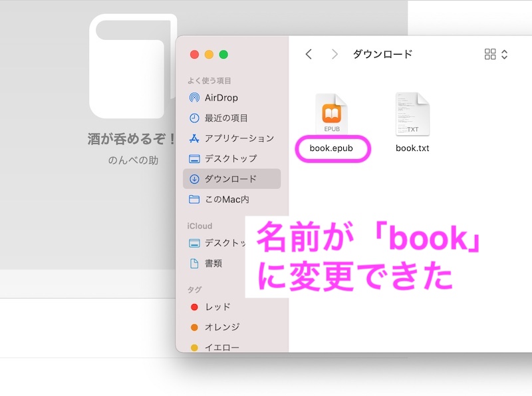Filter by the イエロー tag

pyautogui.click(x=221, y=347)
